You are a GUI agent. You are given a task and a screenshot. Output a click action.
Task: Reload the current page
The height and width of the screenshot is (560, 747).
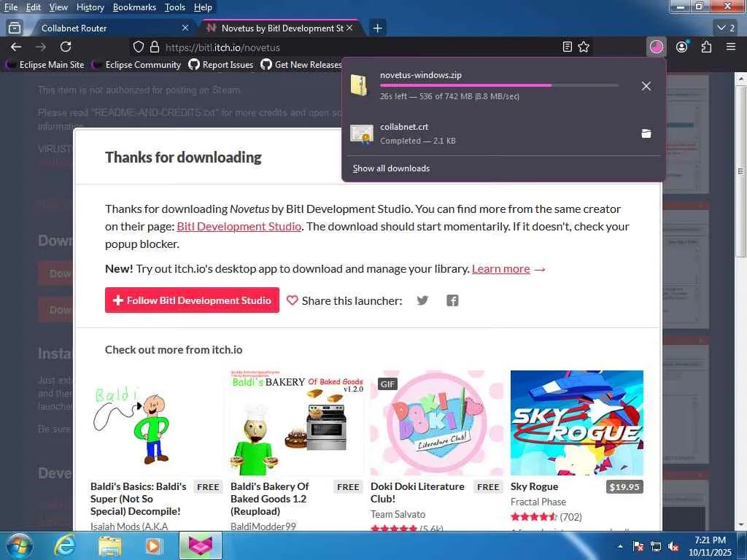66,47
